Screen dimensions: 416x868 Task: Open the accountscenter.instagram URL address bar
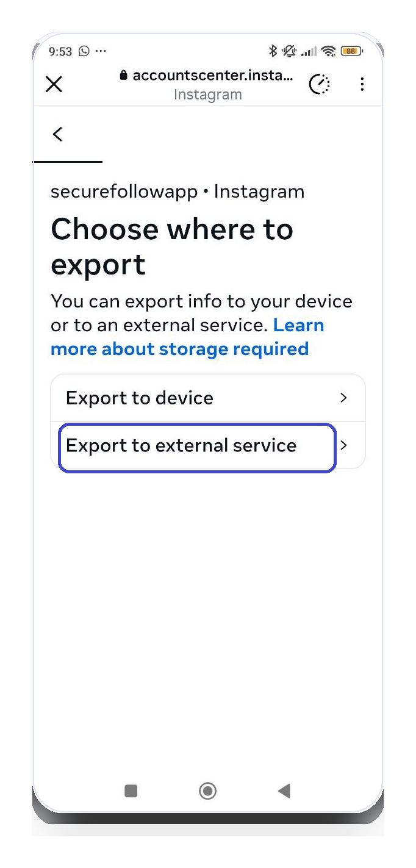coord(208,75)
